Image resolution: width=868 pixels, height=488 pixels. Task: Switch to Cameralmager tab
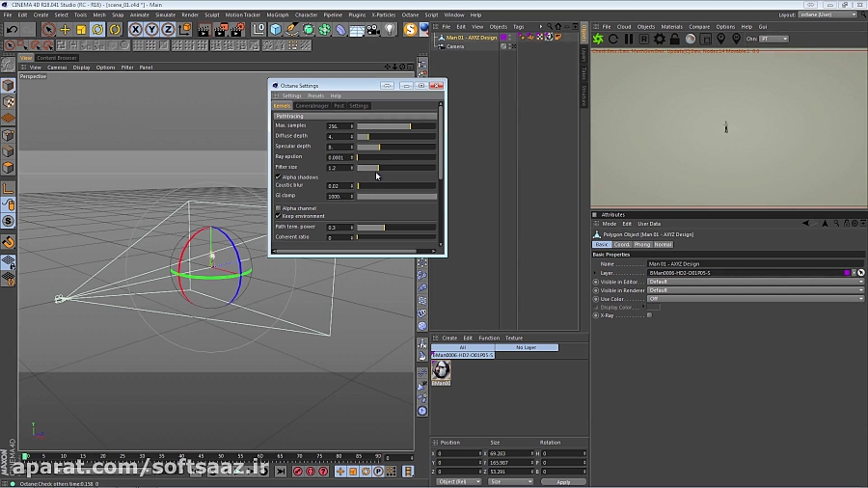coord(312,106)
